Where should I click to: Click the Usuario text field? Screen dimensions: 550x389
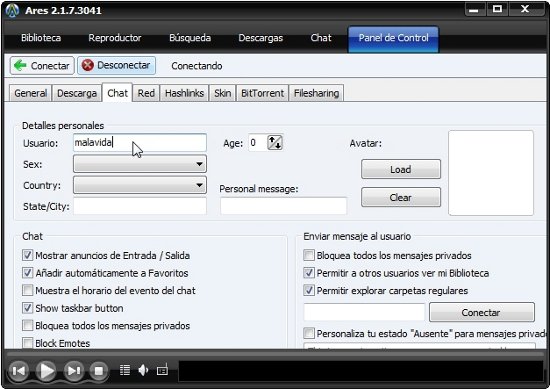tap(140, 143)
